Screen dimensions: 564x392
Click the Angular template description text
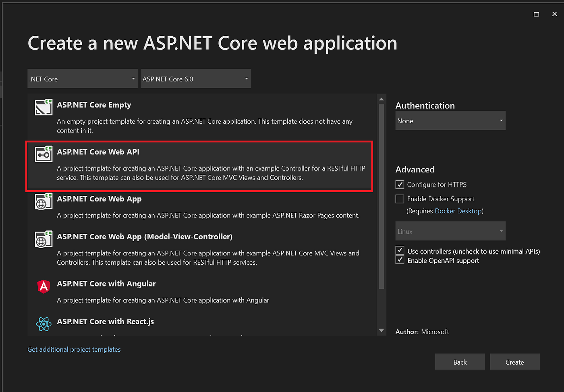tap(163, 300)
